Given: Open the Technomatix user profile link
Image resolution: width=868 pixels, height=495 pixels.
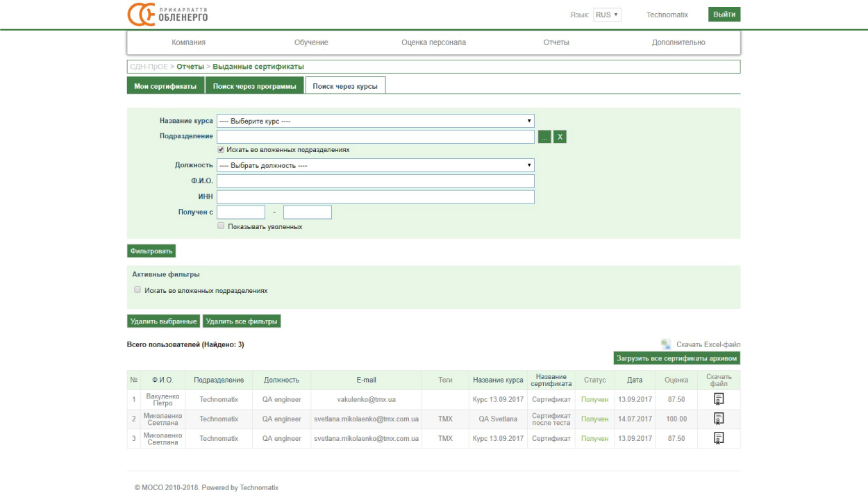Looking at the screenshot, I should tap(667, 15).
